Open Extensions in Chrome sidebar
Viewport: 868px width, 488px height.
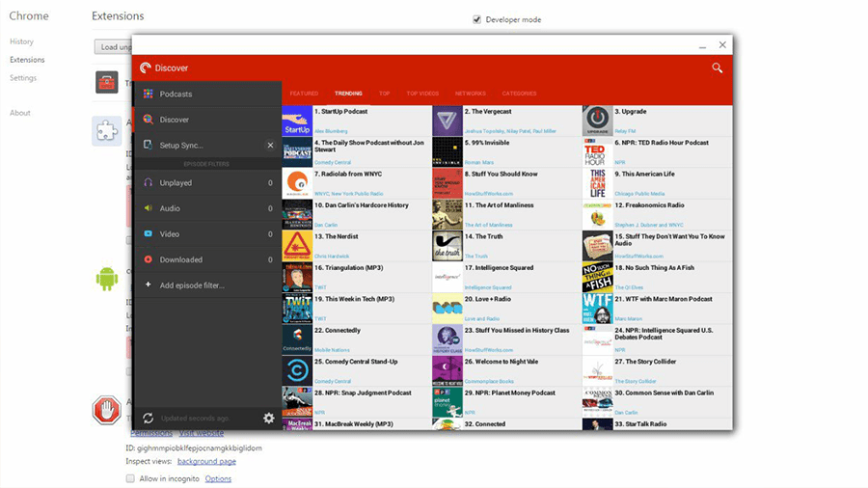(x=27, y=60)
